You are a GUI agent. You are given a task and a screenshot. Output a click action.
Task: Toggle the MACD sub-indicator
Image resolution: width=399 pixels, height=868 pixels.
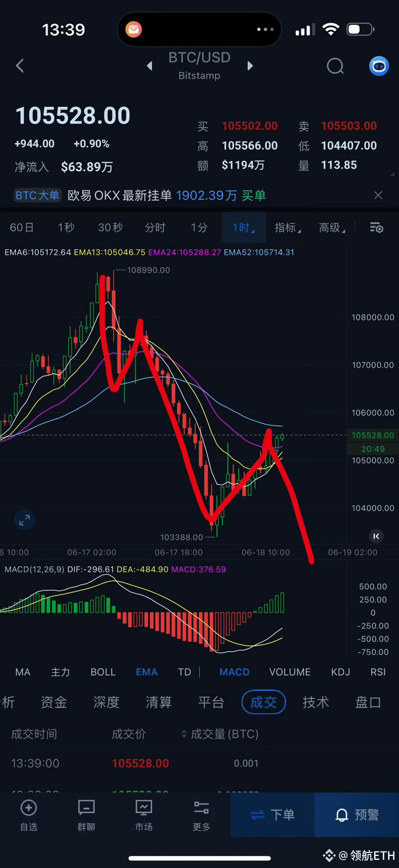tap(234, 672)
